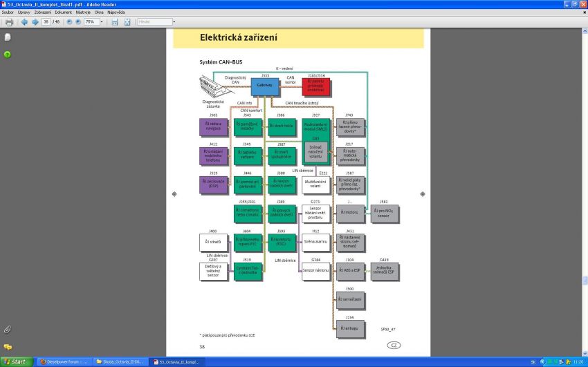Switch to Dieselpower forum taskbar window

click(62, 361)
